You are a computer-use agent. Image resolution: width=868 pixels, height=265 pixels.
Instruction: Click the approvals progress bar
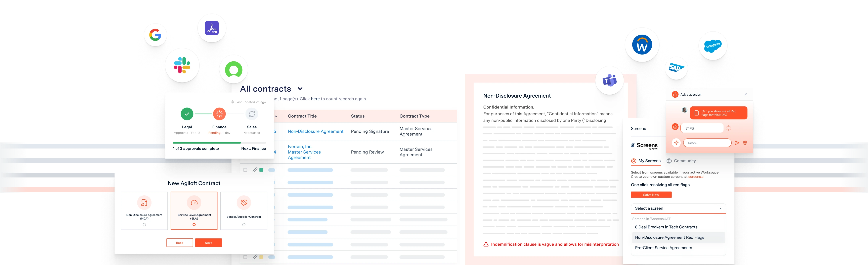coord(219,143)
